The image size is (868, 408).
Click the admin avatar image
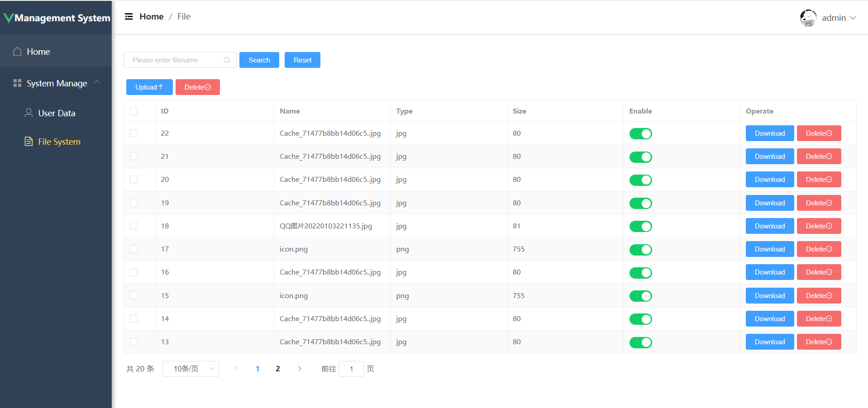(x=808, y=18)
